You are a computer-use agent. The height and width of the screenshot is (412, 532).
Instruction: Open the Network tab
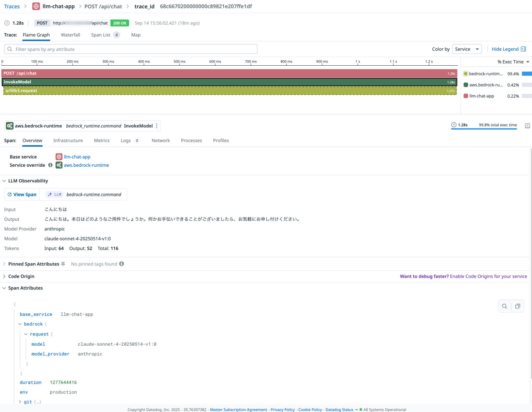(161, 141)
